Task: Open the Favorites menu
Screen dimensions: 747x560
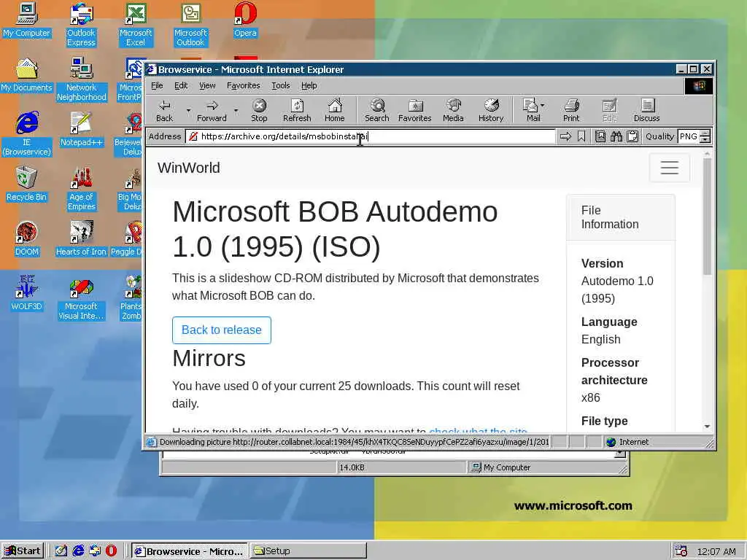Action: pos(243,86)
